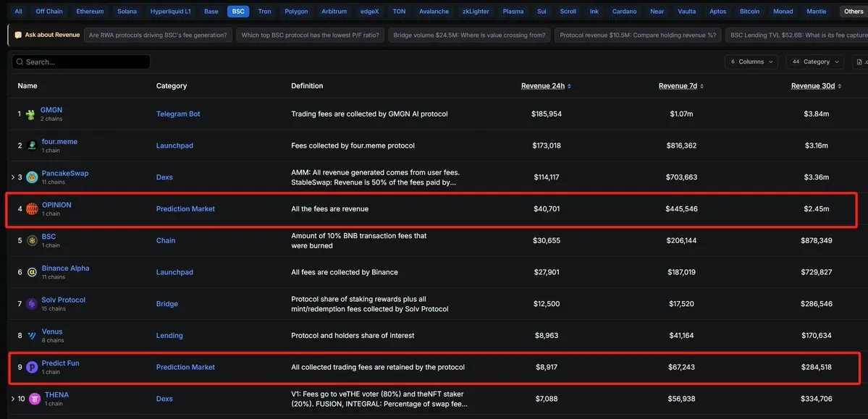Click the Name column header
The width and height of the screenshot is (868, 419).
point(28,86)
